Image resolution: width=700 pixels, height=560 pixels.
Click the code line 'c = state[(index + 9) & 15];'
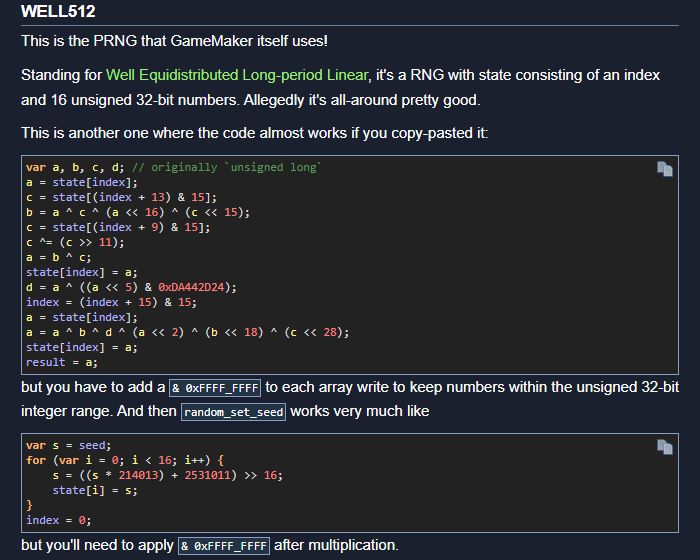(118, 227)
